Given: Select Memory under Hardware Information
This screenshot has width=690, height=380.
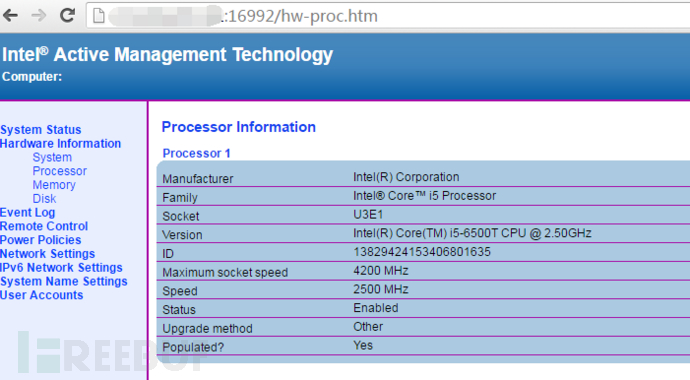Looking at the screenshot, I should 54,185.
